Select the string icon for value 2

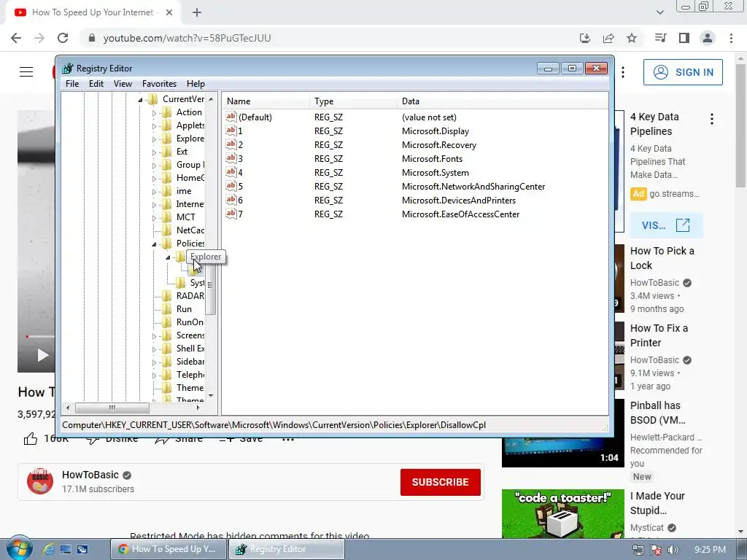coord(231,144)
